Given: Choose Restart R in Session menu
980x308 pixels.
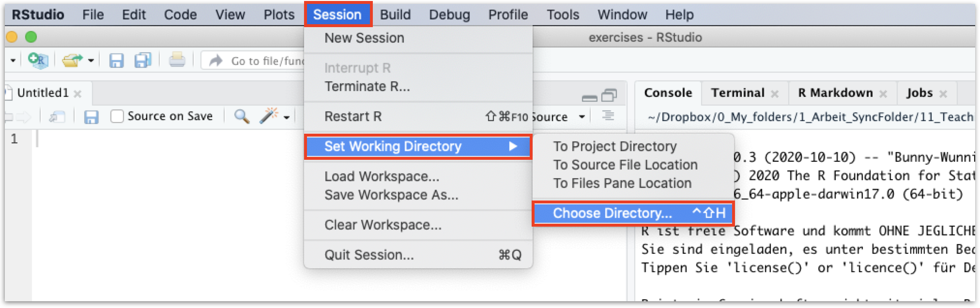Looking at the screenshot, I should point(353,116).
